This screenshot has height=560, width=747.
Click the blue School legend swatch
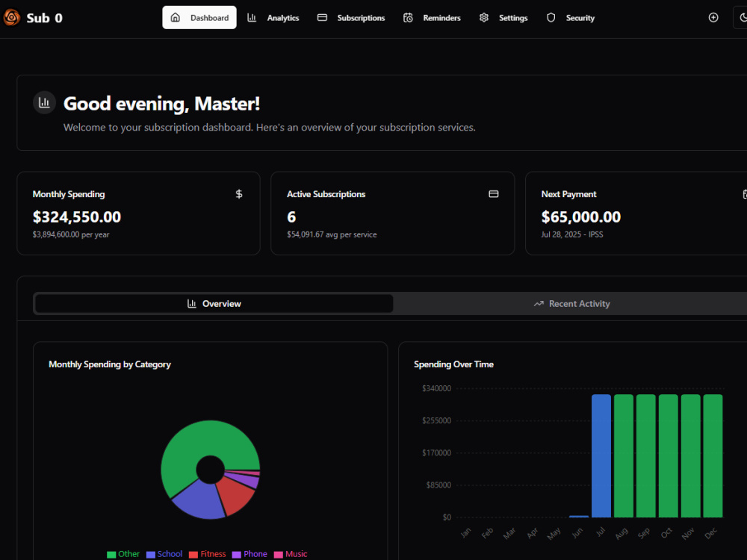151,554
